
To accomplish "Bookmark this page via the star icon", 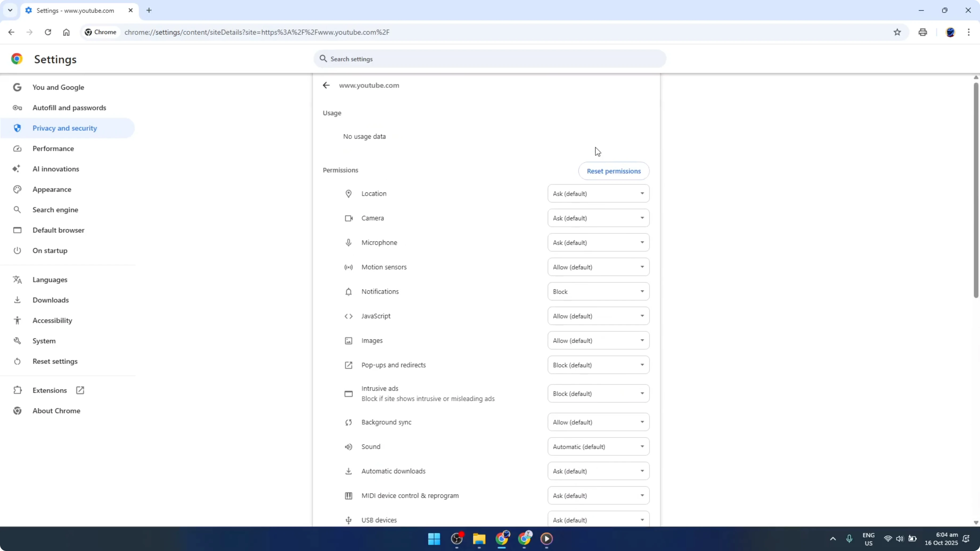I will point(897,32).
